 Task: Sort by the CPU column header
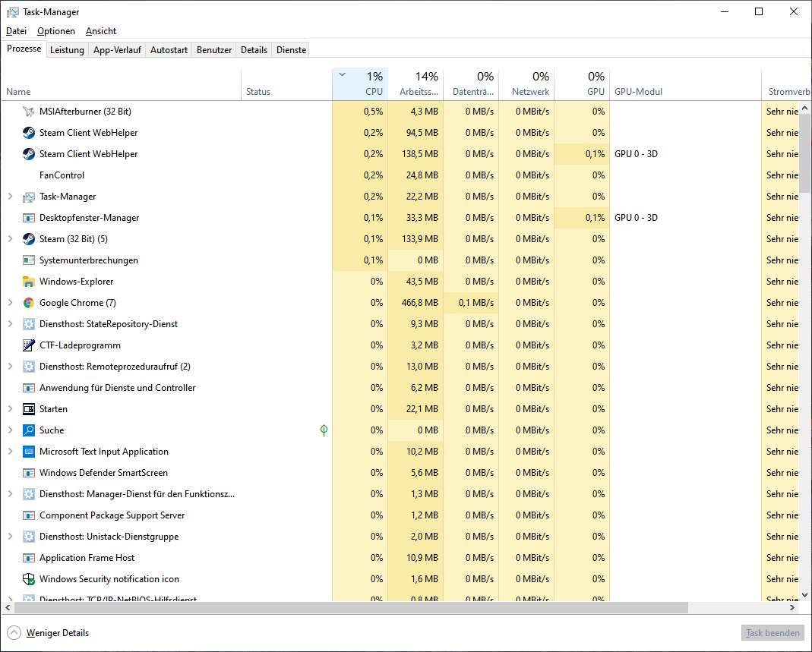[360, 83]
